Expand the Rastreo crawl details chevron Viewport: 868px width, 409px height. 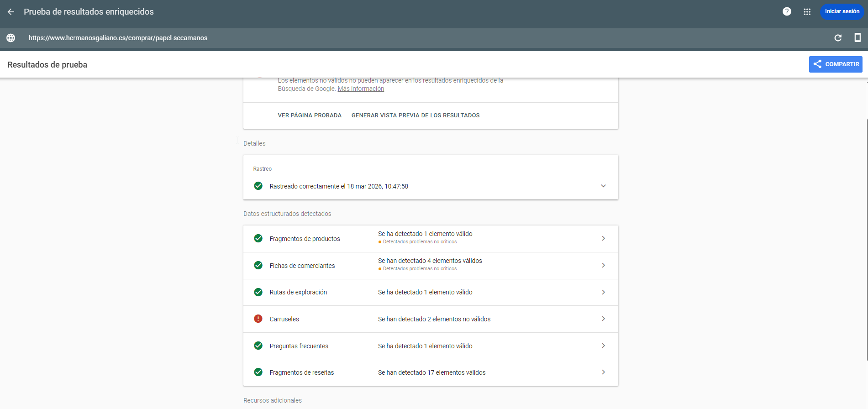coord(603,186)
